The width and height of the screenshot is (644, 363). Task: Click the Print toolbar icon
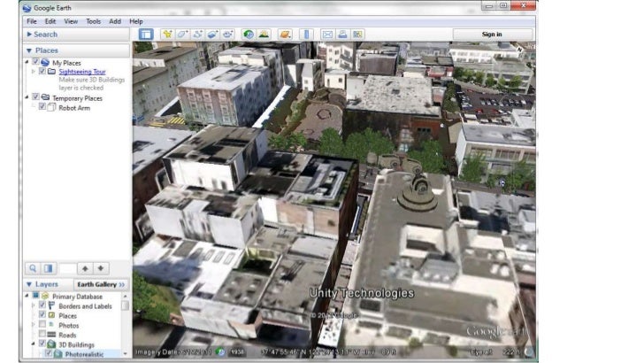[342, 35]
